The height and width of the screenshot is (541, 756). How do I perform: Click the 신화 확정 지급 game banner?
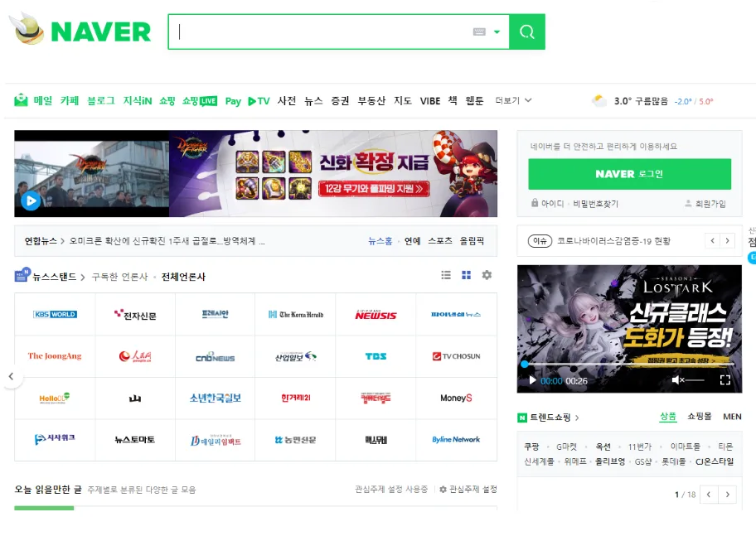333,173
